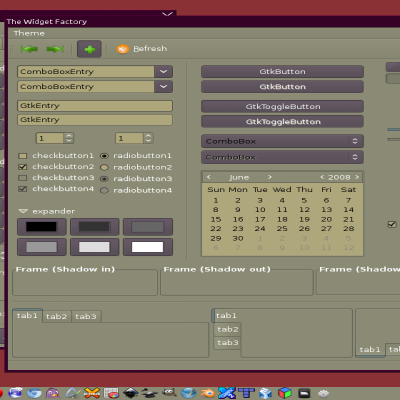Screen dimensions: 400x400
Task: Launch Blender from the dock
Action: tap(207, 393)
